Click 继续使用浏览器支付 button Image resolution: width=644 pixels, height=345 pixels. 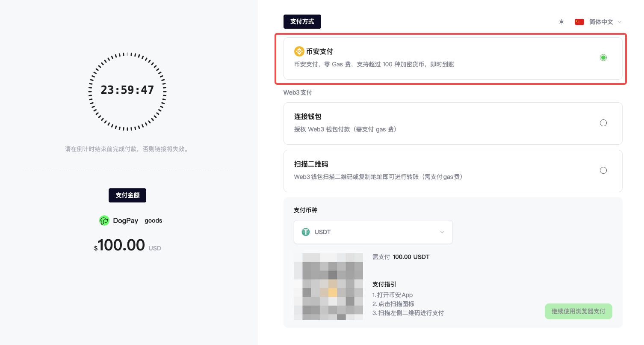pos(579,311)
